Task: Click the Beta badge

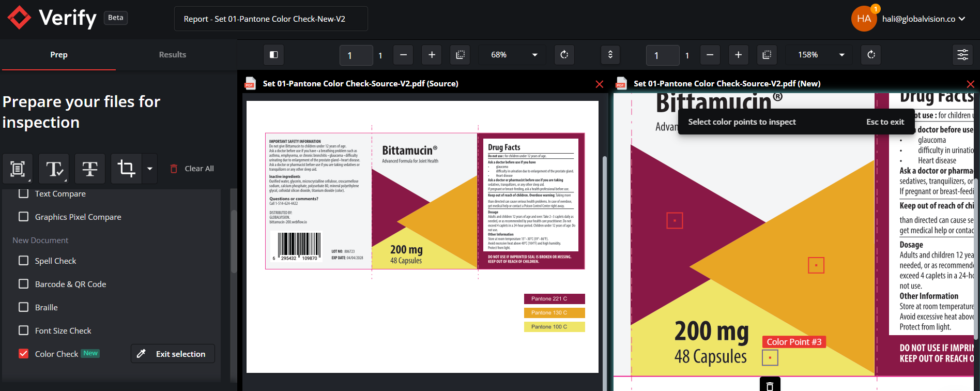Action: pos(116,18)
